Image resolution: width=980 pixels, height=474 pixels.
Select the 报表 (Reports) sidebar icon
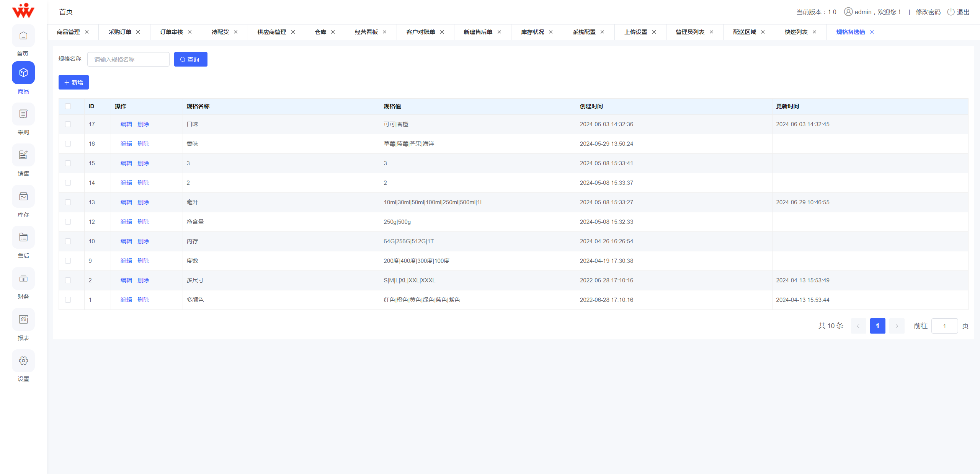(23, 319)
